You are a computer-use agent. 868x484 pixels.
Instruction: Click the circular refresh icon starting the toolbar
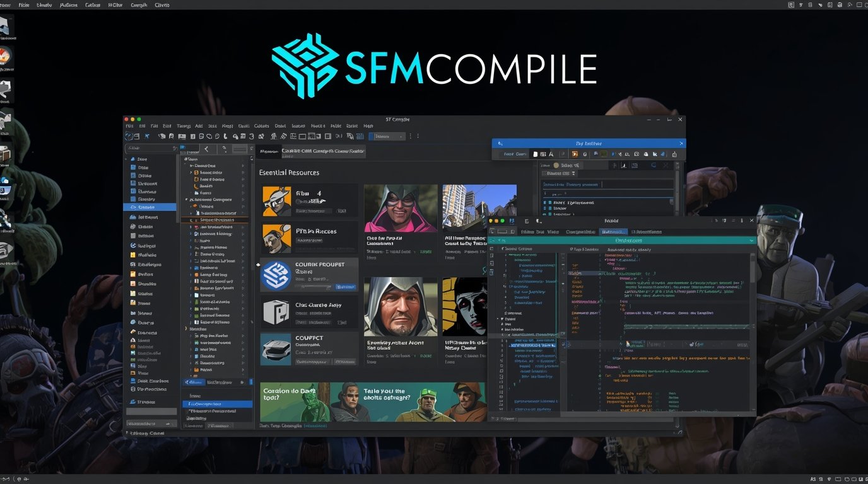(x=129, y=136)
